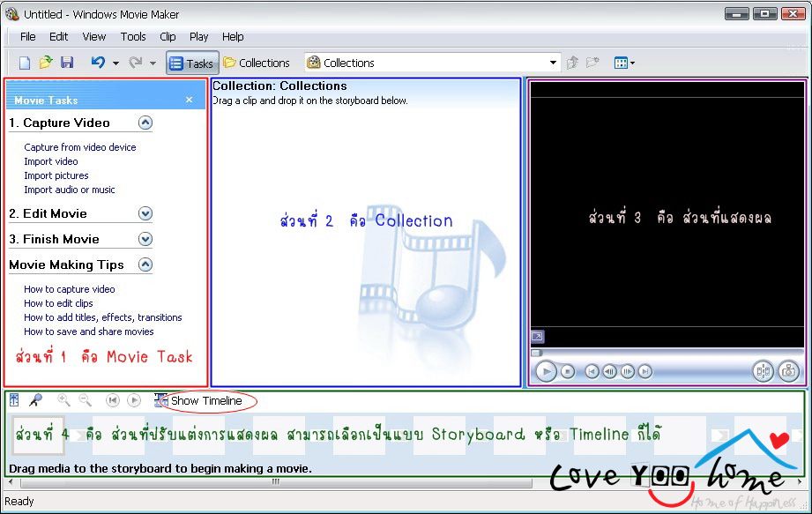
Task: Zoom out on the timeline
Action: pyautogui.click(x=85, y=399)
